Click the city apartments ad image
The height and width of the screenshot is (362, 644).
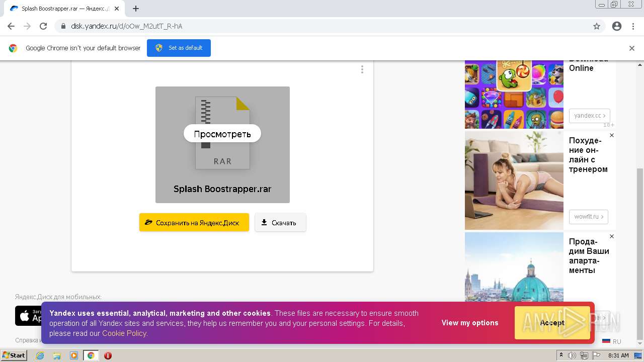click(514, 267)
